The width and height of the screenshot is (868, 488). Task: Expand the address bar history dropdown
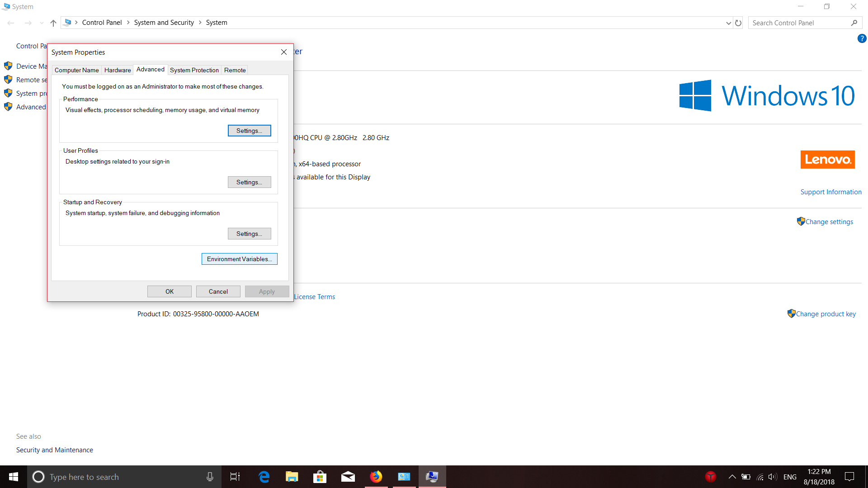coord(728,23)
